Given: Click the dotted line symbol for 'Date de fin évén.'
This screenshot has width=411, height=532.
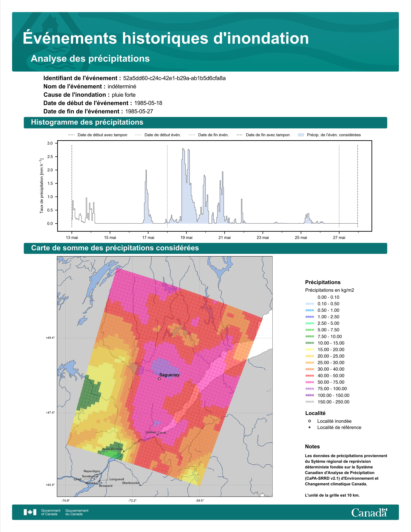Looking at the screenshot, I should pyautogui.click(x=192, y=135).
